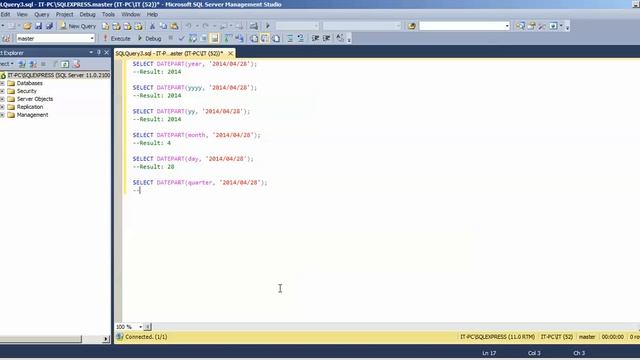Click the Results to File icon
The image size is (640, 360).
[276, 38]
